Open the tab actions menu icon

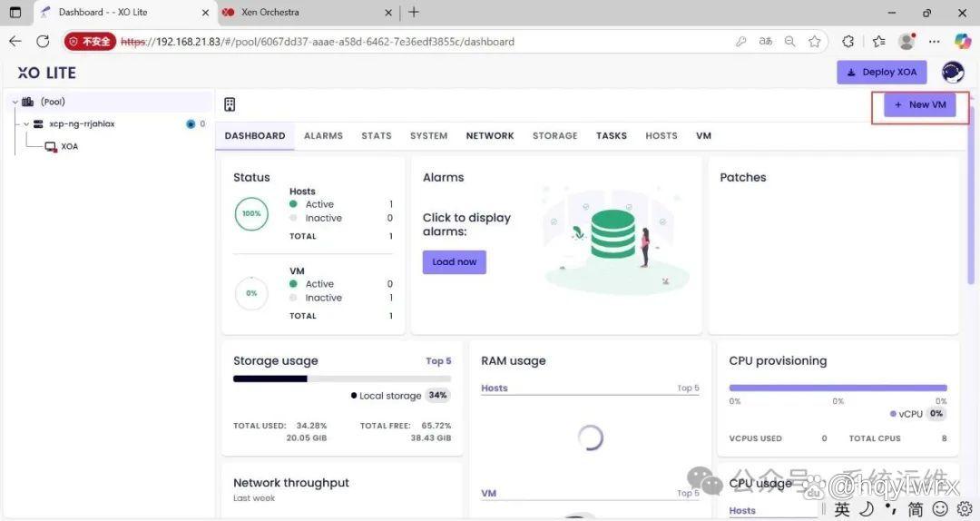(x=15, y=12)
